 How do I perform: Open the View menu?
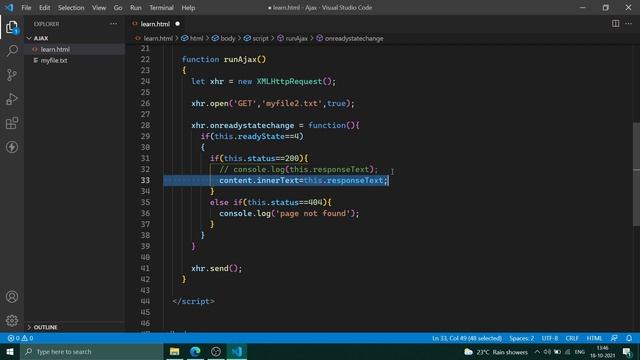point(99,8)
